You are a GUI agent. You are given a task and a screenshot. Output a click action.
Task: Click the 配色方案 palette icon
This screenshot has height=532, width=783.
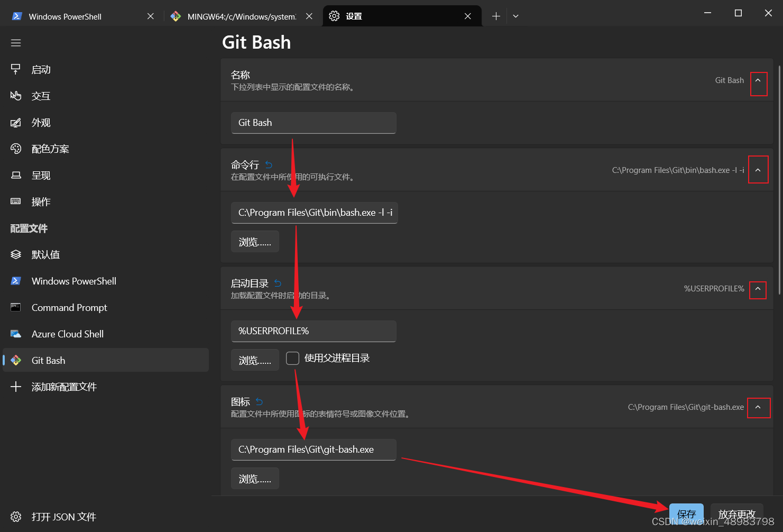[16, 149]
